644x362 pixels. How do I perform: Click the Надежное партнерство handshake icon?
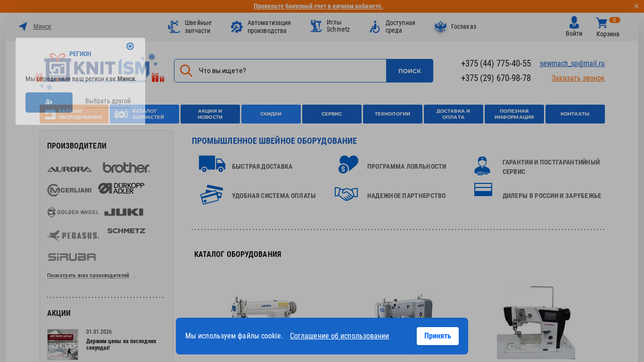tap(347, 194)
